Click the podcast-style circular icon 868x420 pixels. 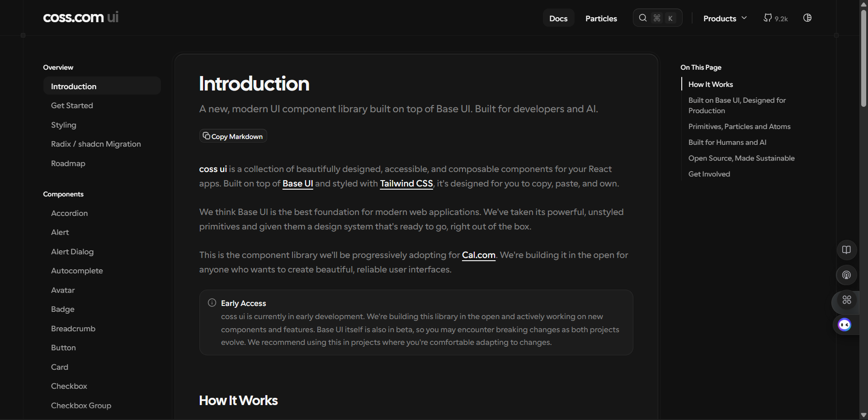pos(846,275)
